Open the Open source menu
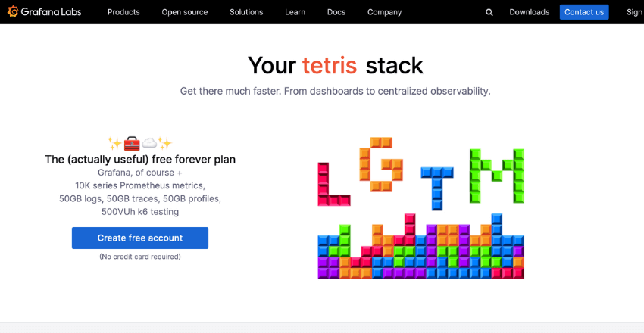Image resolution: width=644 pixels, height=333 pixels. tap(185, 12)
